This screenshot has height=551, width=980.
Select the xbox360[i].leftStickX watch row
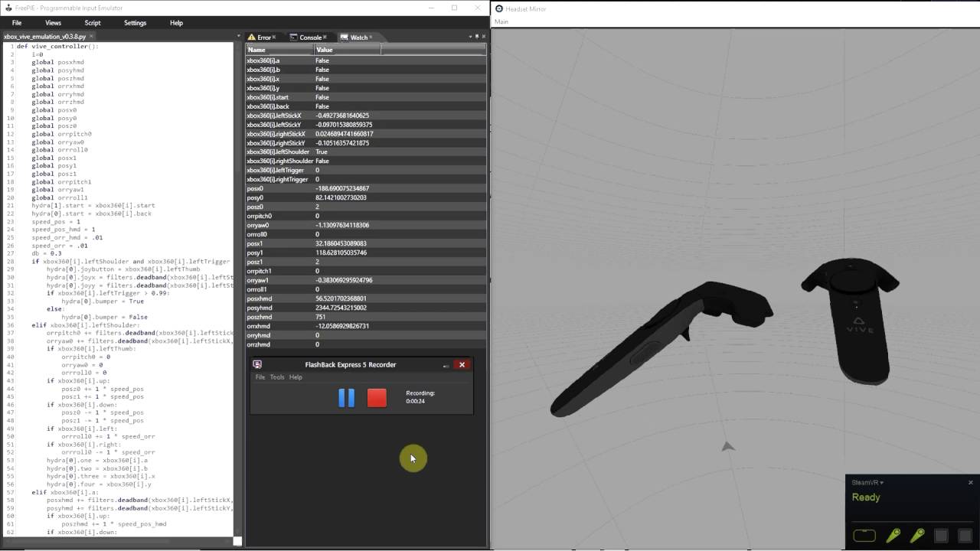(x=366, y=116)
